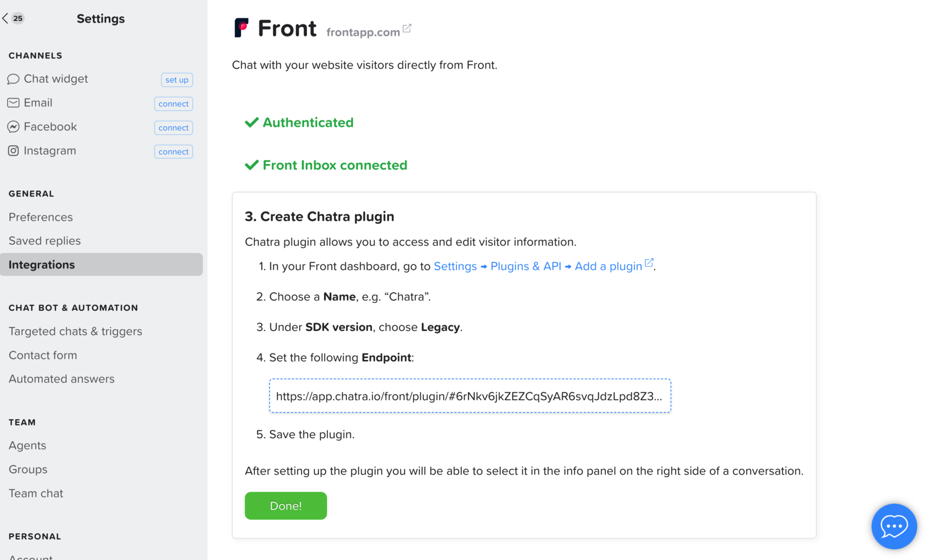This screenshot has height=560, width=926.
Task: Click the Chat widget speech bubble icon
Action: pos(13,79)
